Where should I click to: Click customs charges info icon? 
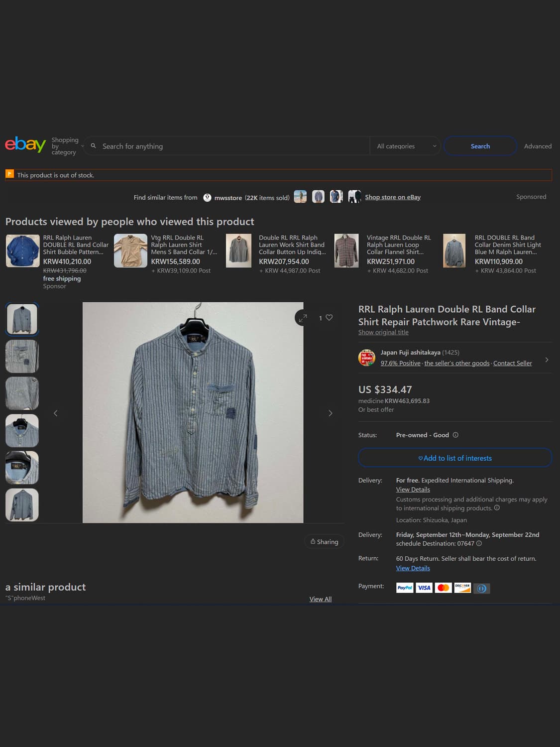coord(497,508)
